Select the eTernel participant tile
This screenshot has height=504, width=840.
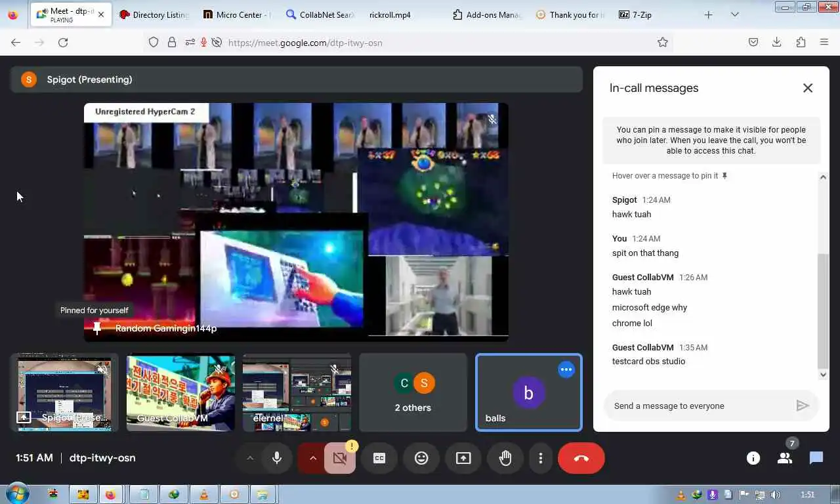pyautogui.click(x=297, y=392)
